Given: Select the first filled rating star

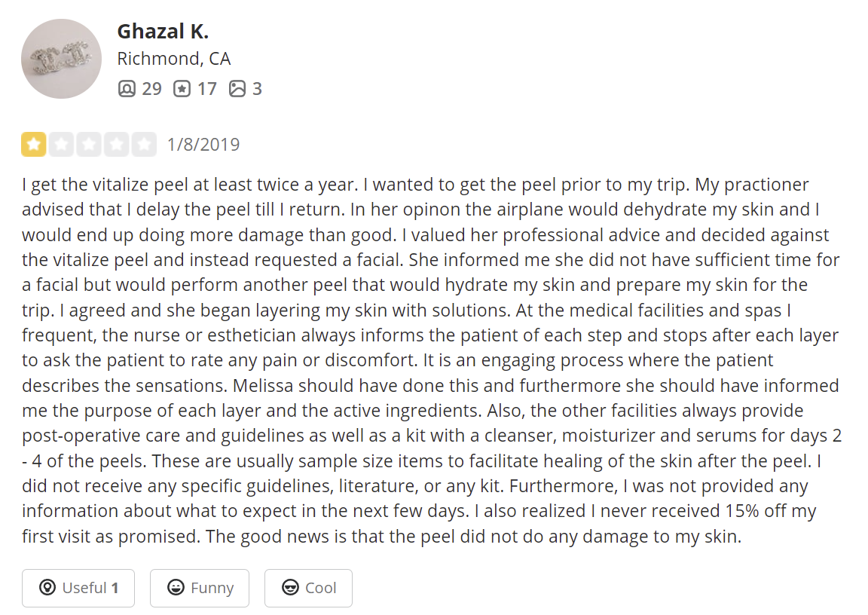Looking at the screenshot, I should point(34,145).
